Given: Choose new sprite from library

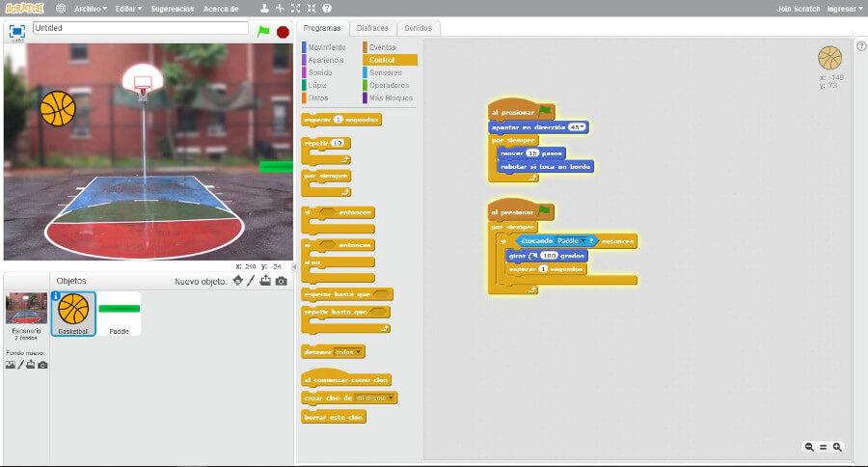Looking at the screenshot, I should [x=238, y=281].
